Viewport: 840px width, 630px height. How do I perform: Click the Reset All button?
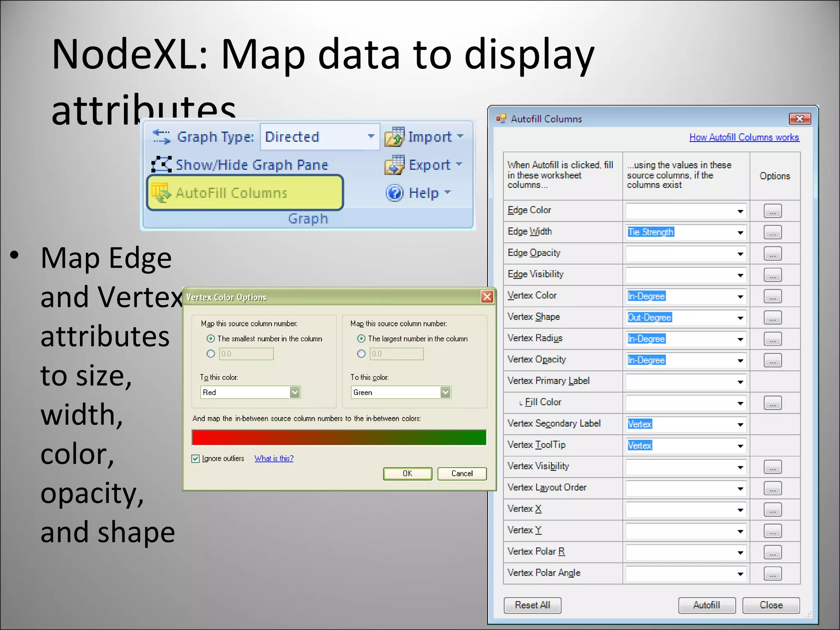[532, 605]
